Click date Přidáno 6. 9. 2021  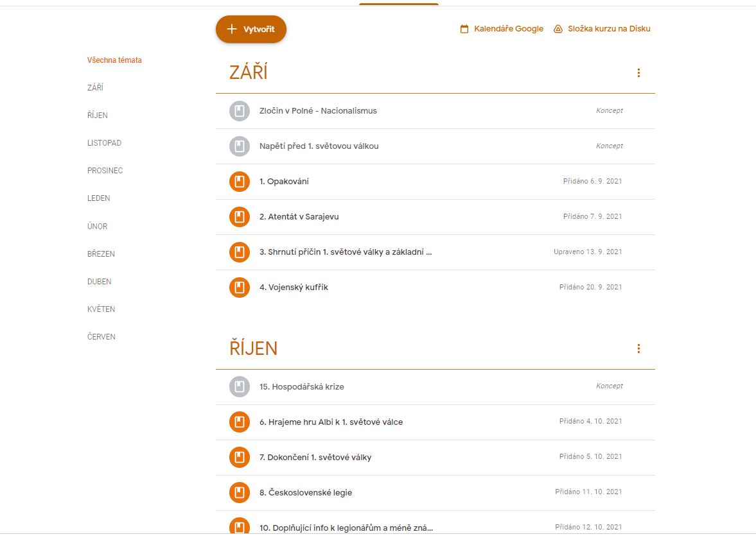593,181
